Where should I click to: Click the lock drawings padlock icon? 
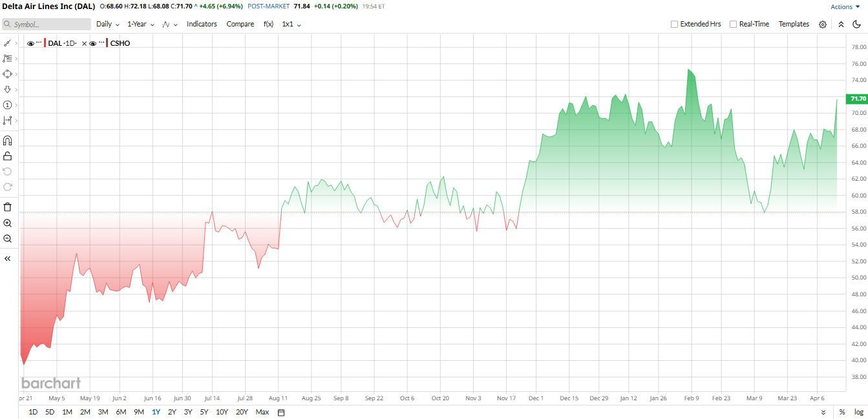8,156
